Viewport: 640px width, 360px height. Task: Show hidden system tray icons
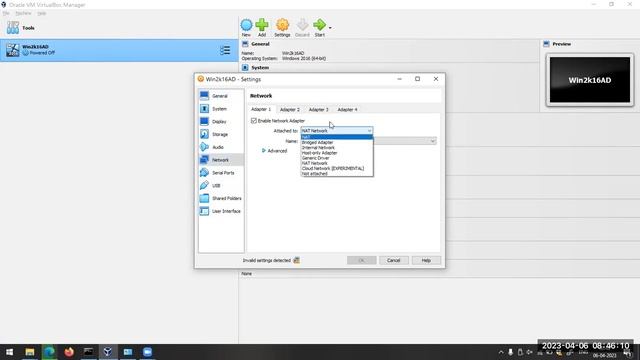pyautogui.click(x=501, y=352)
